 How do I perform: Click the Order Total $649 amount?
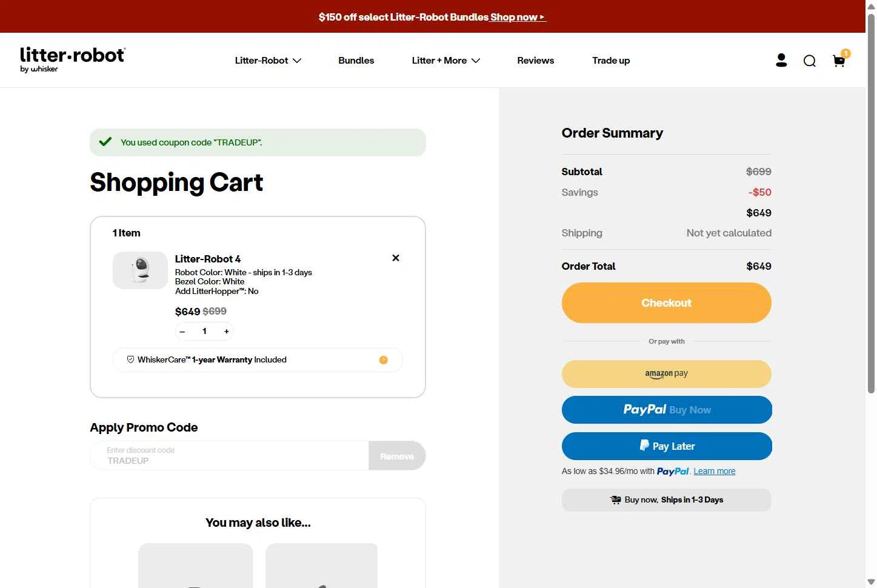tap(758, 266)
